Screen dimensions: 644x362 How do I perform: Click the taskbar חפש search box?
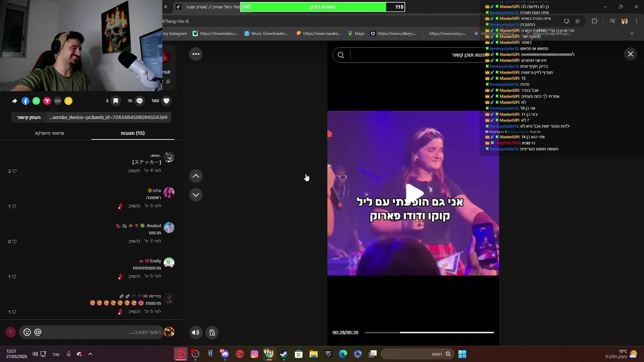tap(417, 354)
